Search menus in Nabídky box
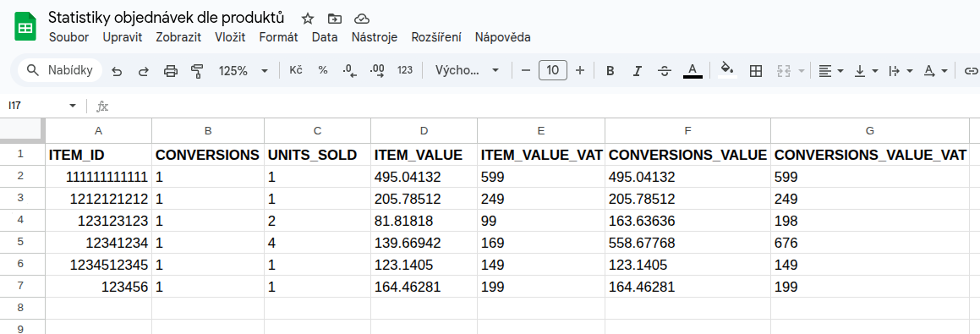Viewport: 980px width, 334px height. [x=60, y=70]
